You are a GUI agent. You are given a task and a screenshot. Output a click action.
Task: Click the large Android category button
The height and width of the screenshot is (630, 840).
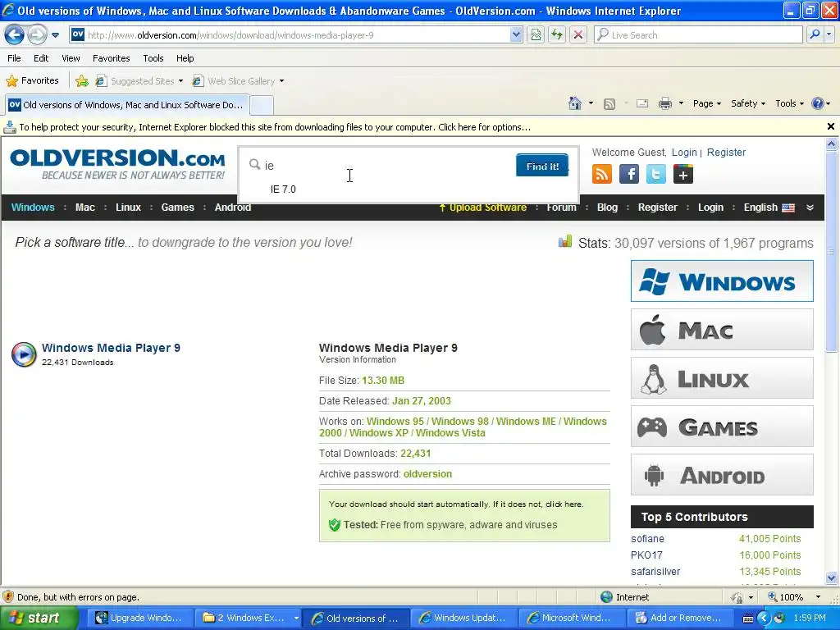pyautogui.click(x=722, y=475)
